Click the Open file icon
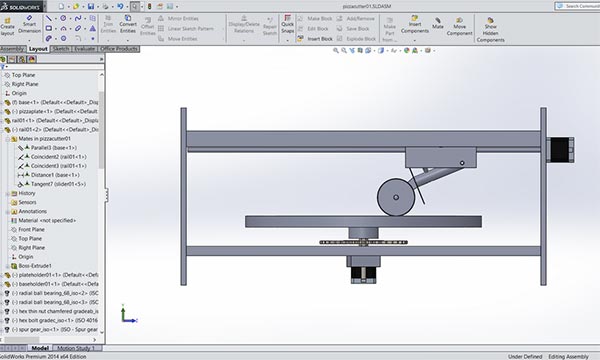The width and height of the screenshot is (600, 360). pos(76,6)
